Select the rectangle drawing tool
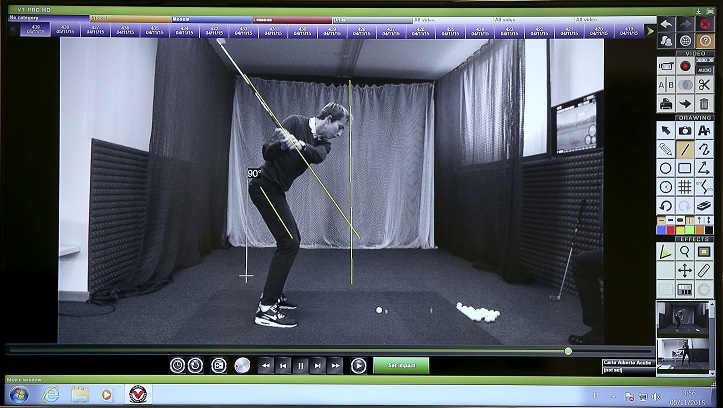Screen dimensions: 723x408 point(685,168)
